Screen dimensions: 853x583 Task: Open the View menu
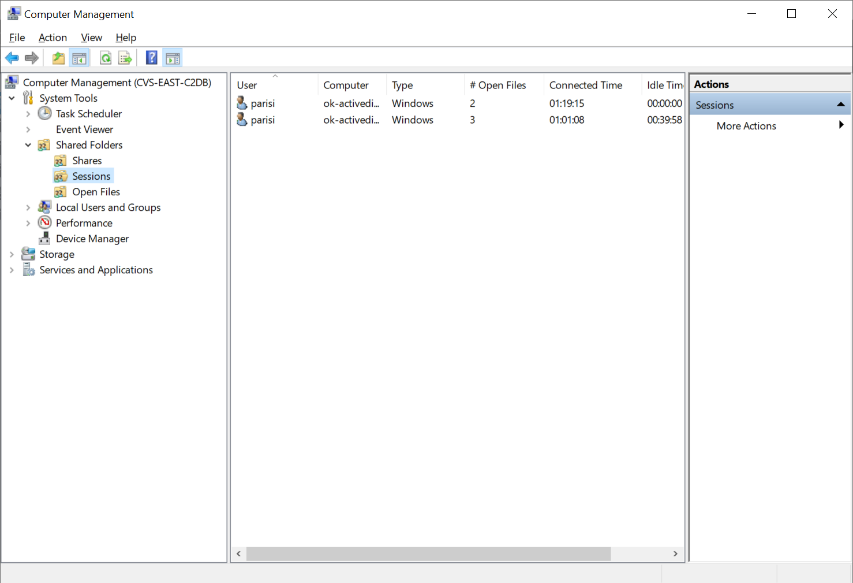click(91, 37)
